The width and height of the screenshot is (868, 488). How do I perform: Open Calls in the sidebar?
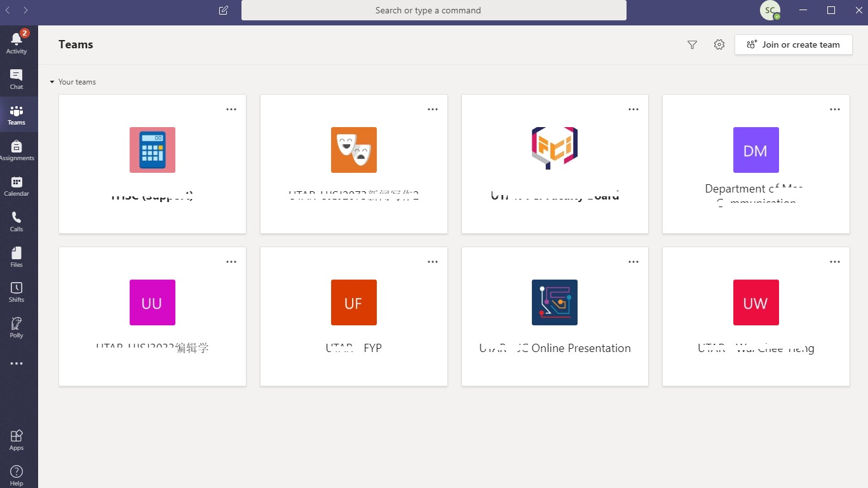(17, 221)
